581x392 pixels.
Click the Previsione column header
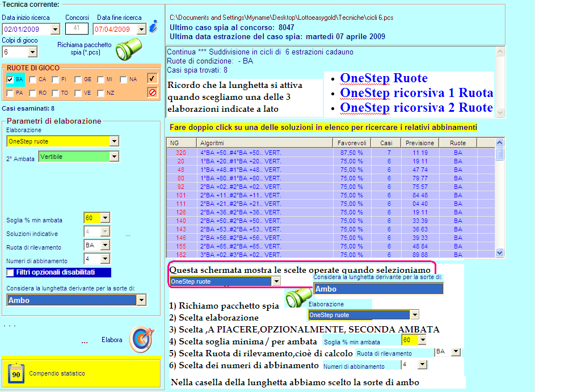pyautogui.click(x=420, y=143)
